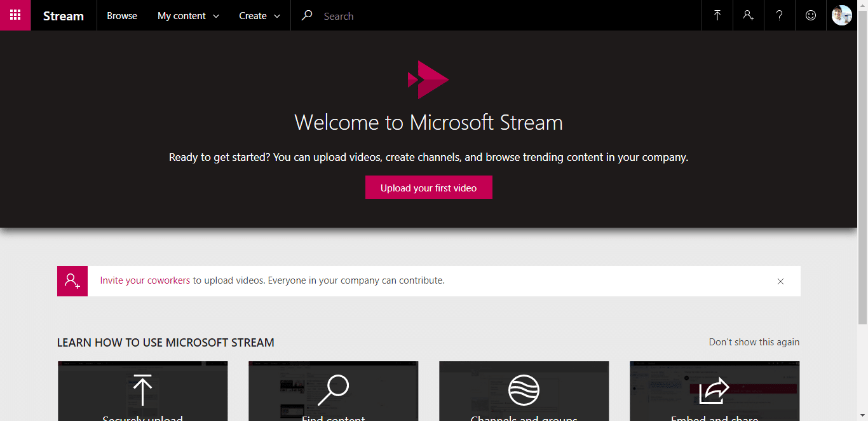Open the app launcher waffle icon
Screen dimensions: 868x421
click(15, 15)
